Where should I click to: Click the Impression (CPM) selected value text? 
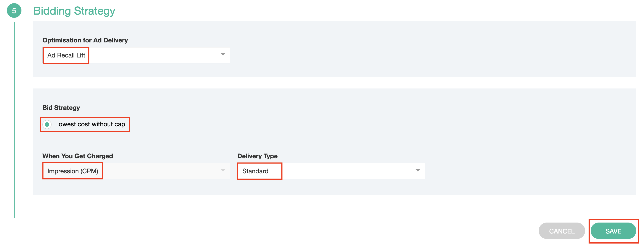point(73,171)
